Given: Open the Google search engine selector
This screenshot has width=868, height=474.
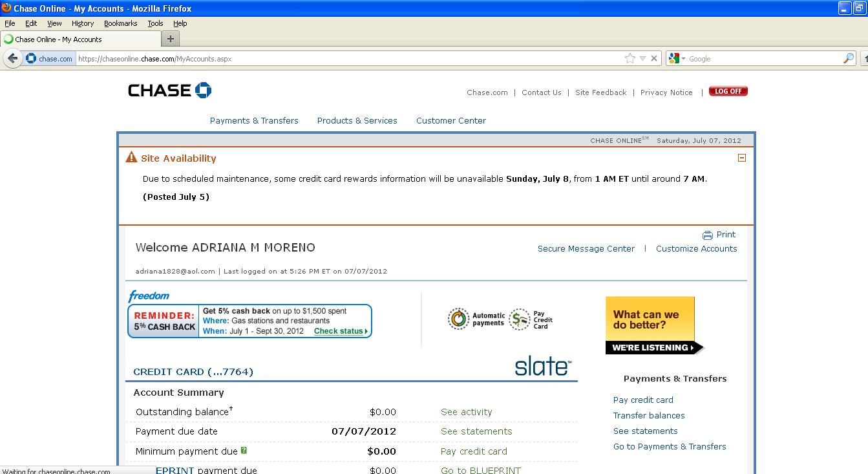Looking at the screenshot, I should tap(677, 58).
